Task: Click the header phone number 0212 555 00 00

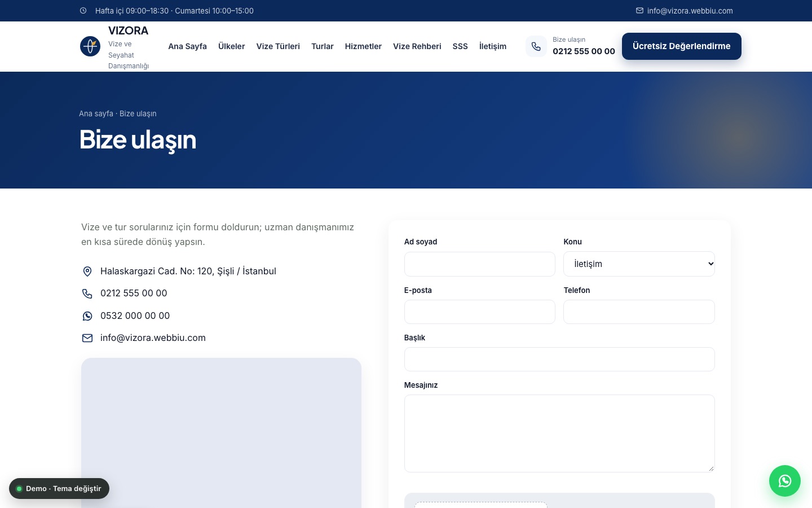Action: [x=584, y=51]
